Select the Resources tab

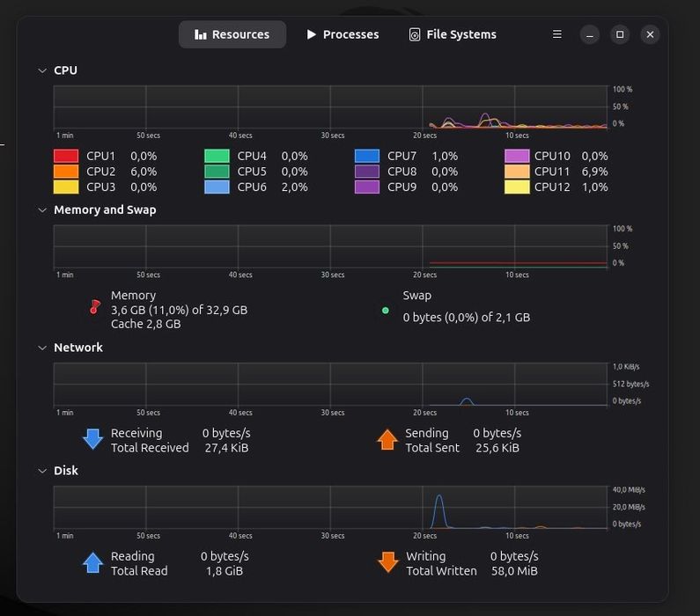[x=232, y=35]
